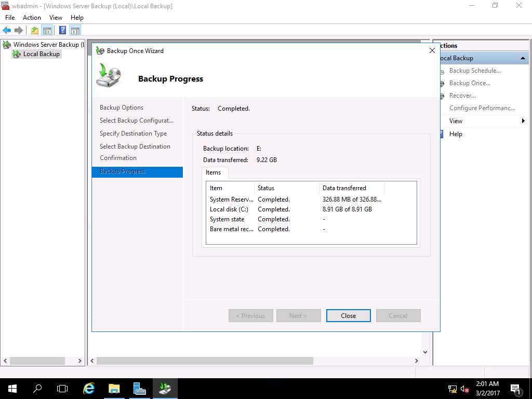Click the Select Backup Configuration step
Viewport: 532px width, 399px height.
[x=137, y=121]
